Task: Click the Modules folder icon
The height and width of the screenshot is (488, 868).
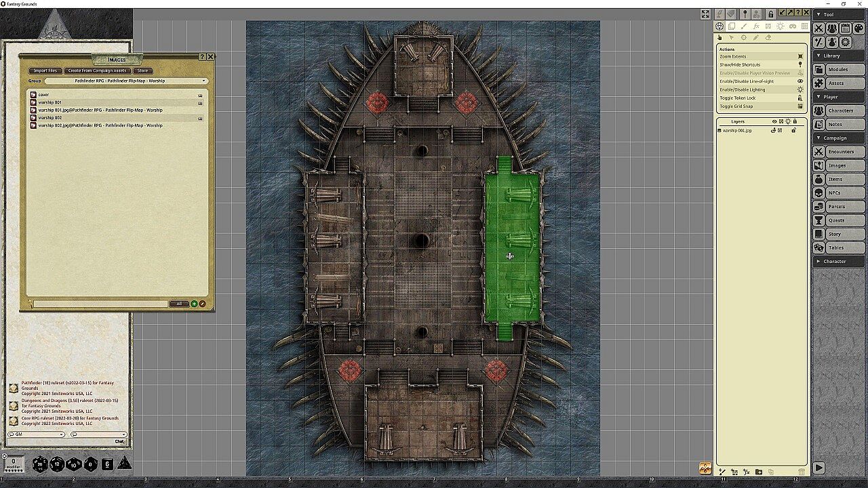Action: coord(819,69)
